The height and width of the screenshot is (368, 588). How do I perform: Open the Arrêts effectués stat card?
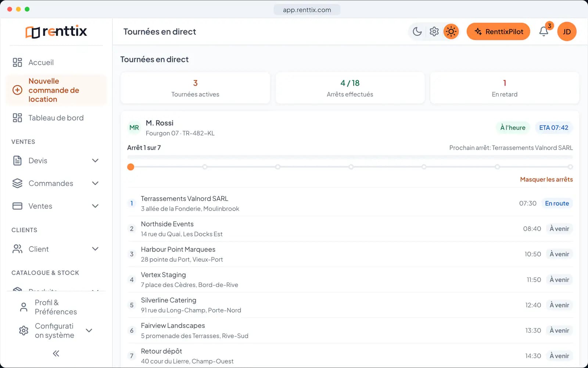pyautogui.click(x=350, y=88)
